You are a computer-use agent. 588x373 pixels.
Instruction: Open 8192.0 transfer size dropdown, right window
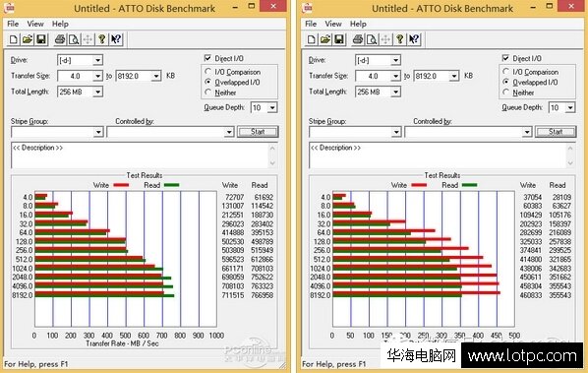tap(453, 76)
